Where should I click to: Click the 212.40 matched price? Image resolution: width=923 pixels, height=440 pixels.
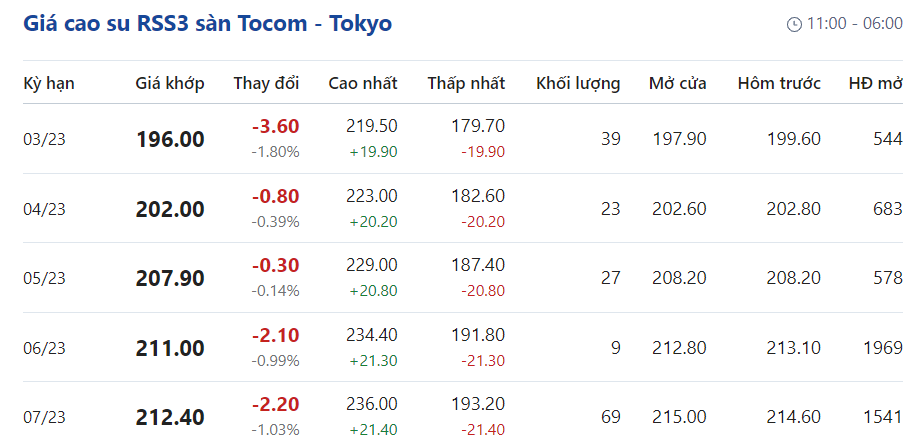click(x=170, y=416)
